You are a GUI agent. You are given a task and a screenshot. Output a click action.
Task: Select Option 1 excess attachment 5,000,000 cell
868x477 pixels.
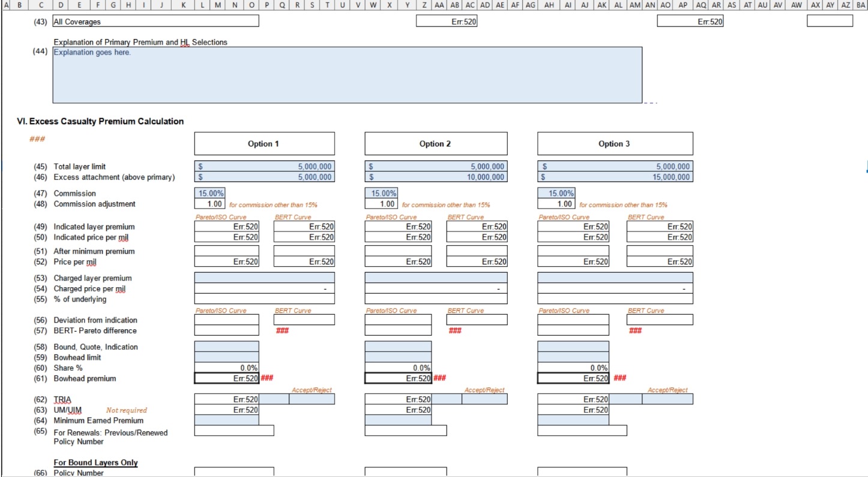pyautogui.click(x=264, y=177)
